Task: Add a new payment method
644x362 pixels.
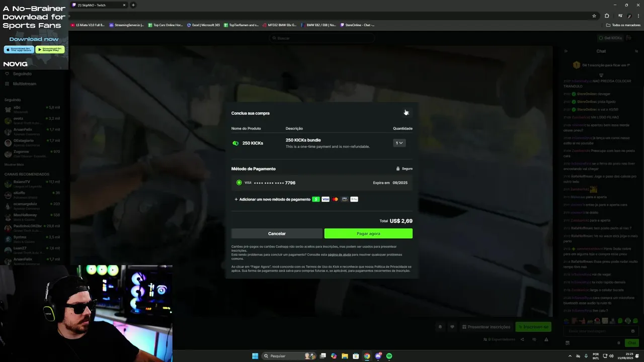Action: (x=272, y=199)
